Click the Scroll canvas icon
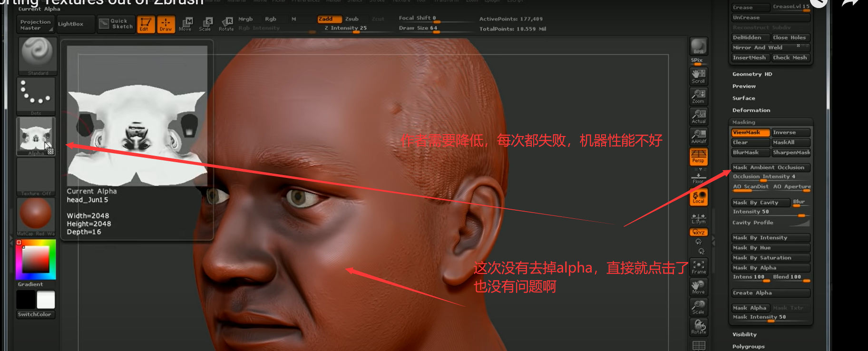The image size is (868, 351). (698, 76)
